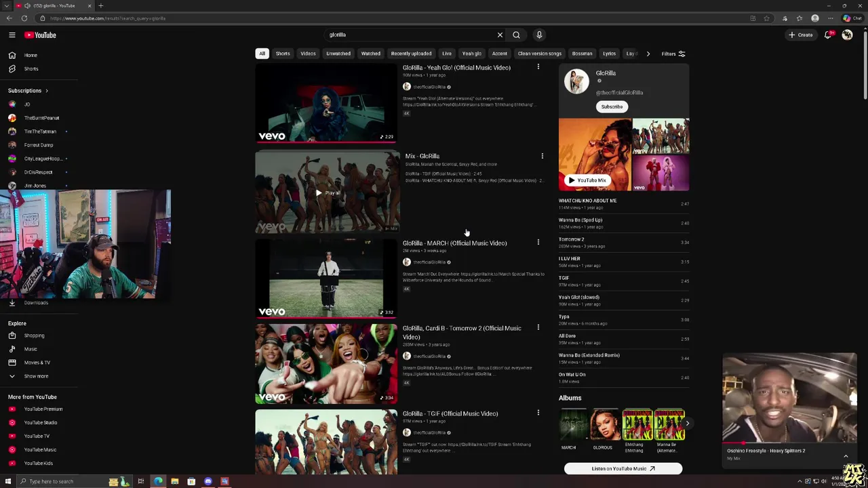The height and width of the screenshot is (488, 868).
Task: Click the magnifier search button
Action: 516,35
